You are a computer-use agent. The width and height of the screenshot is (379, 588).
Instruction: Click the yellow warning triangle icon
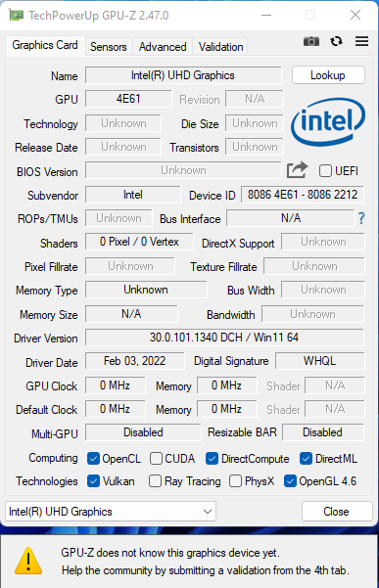28,561
